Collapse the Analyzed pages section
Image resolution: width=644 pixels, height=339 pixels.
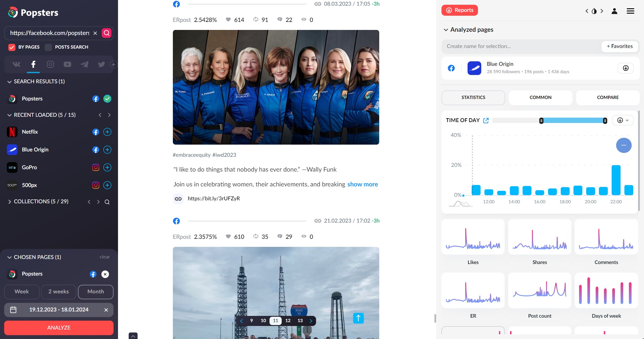coord(446,29)
